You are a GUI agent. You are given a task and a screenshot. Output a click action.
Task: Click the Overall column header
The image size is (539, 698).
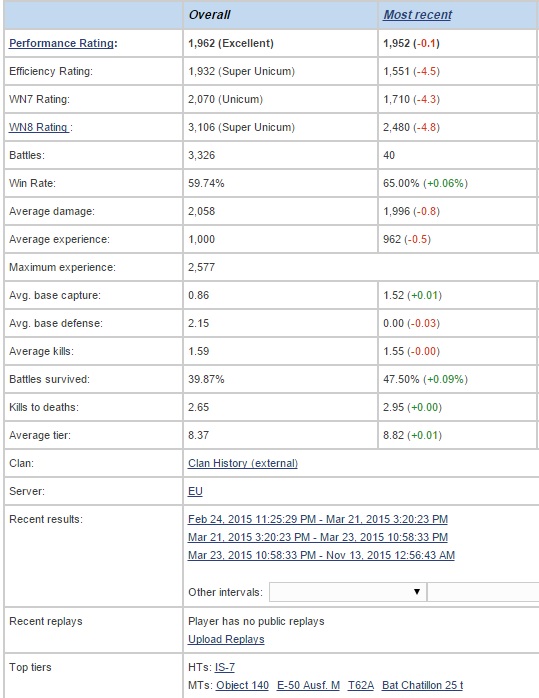click(x=209, y=15)
